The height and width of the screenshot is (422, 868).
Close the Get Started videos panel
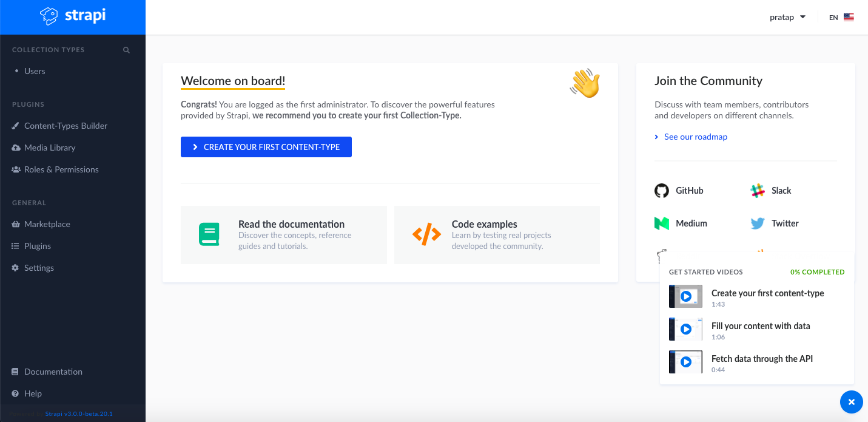pyautogui.click(x=851, y=402)
